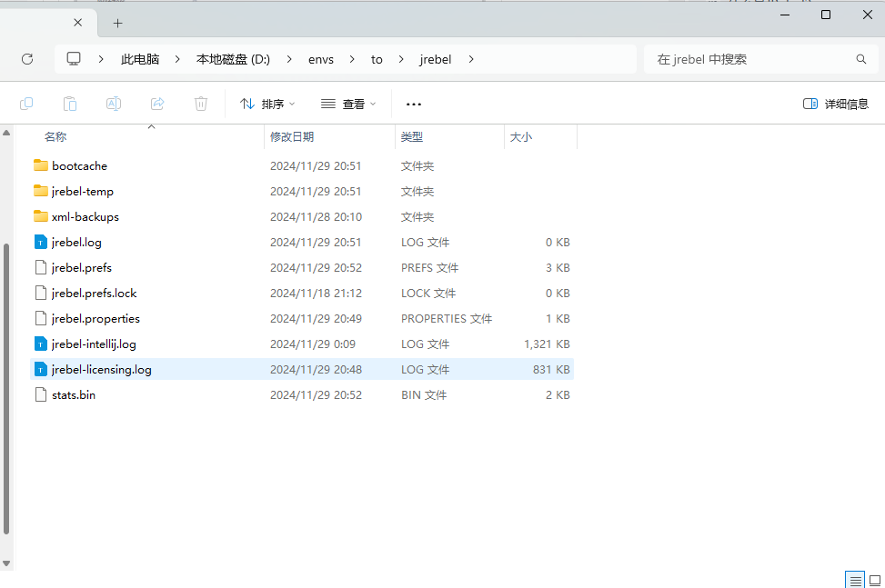Click the delete trash icon in the toolbar
This screenshot has height=588, width=885.
tap(201, 104)
